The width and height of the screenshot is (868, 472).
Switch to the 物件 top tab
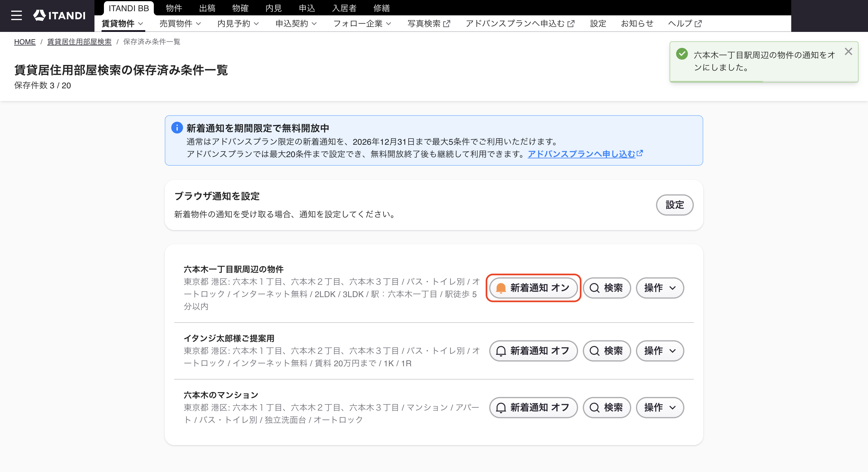pyautogui.click(x=174, y=8)
